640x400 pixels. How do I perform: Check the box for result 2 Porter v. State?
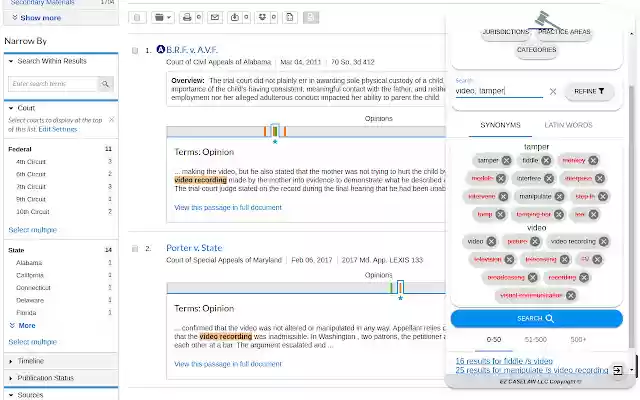[135, 249]
